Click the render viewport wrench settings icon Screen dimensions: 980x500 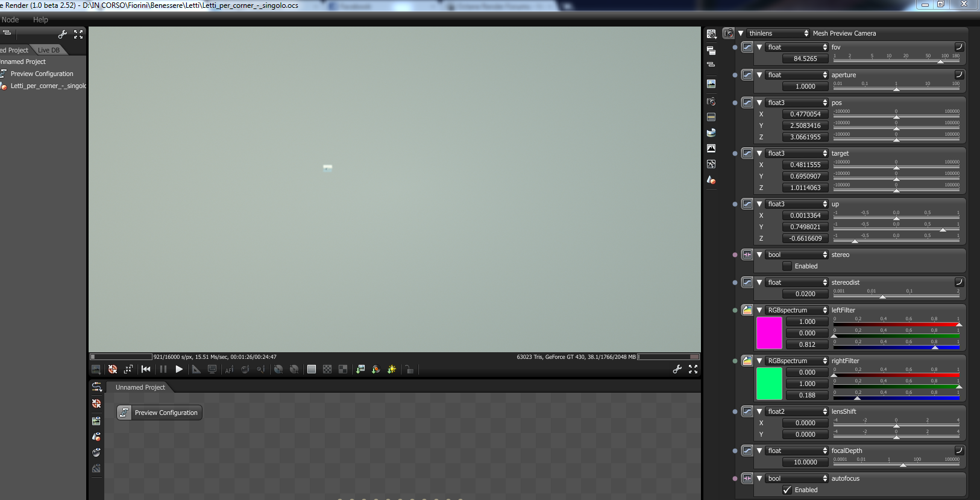pos(677,369)
